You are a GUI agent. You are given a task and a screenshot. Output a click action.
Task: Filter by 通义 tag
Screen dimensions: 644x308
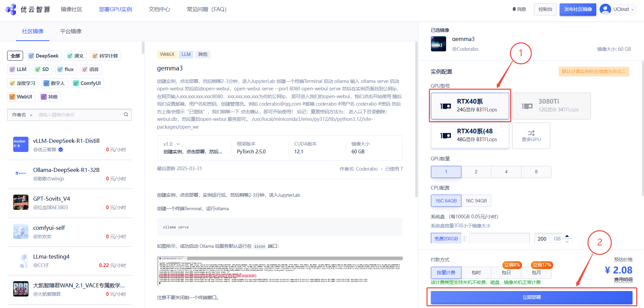(76, 56)
